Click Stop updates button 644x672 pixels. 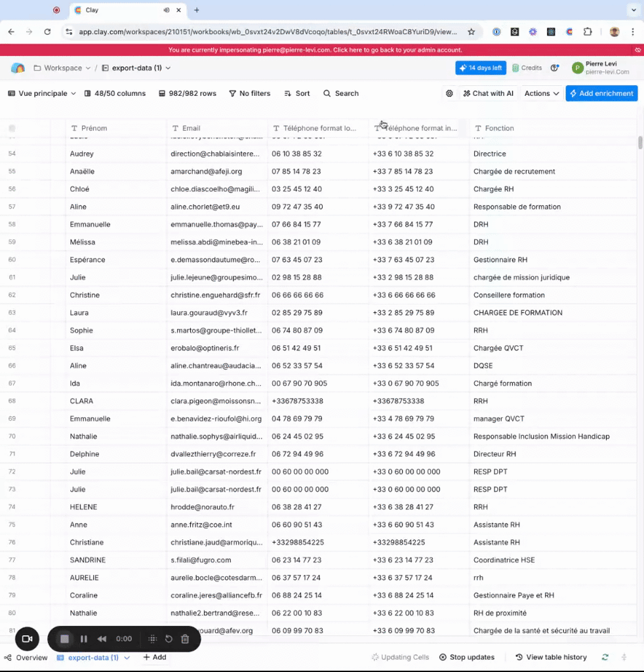(x=467, y=658)
